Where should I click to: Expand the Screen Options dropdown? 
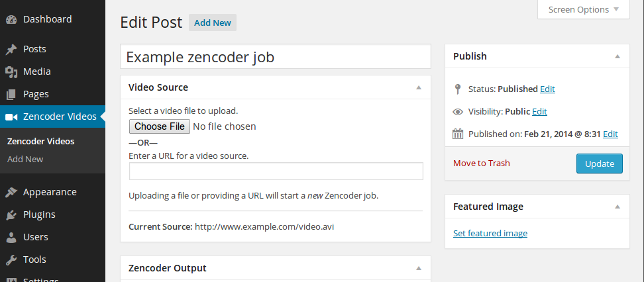pyautogui.click(x=583, y=9)
